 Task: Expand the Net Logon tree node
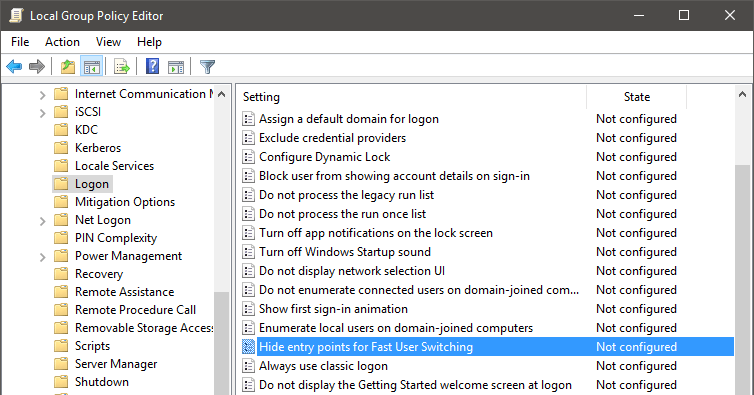click(x=42, y=221)
